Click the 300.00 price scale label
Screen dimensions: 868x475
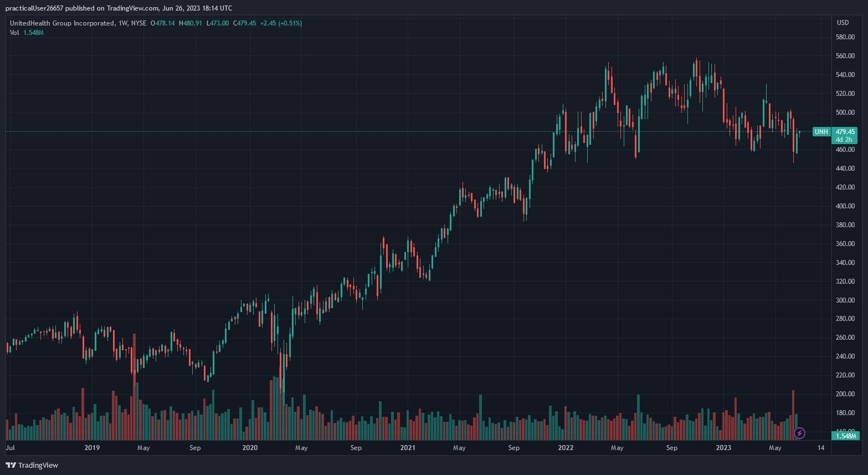(x=845, y=300)
